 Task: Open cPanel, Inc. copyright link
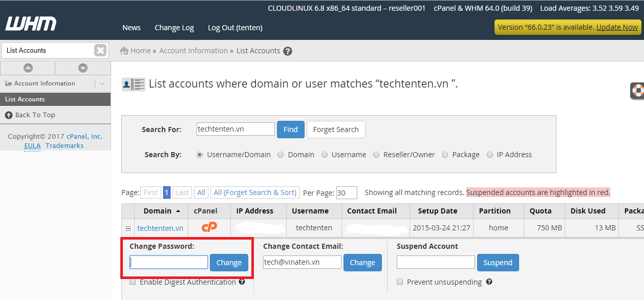pyautogui.click(x=84, y=136)
